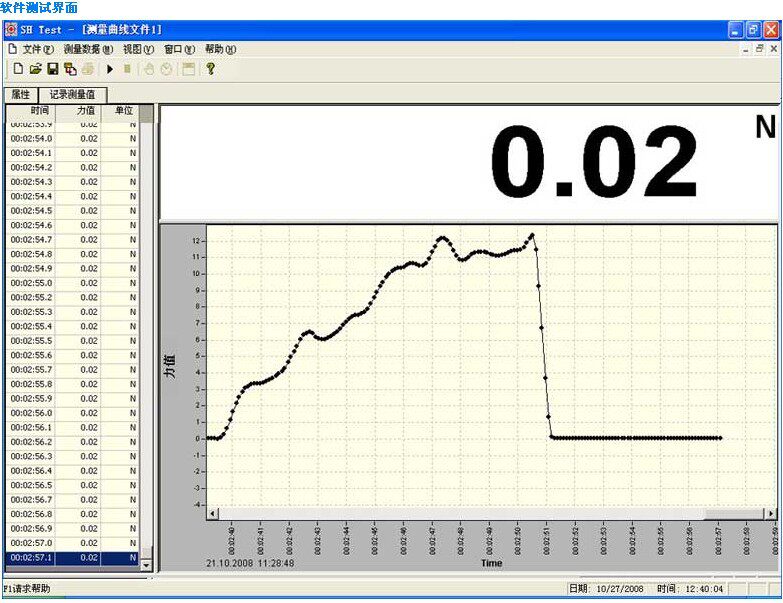Image resolution: width=783 pixels, height=603 pixels.
Task: Click the window layout toolbar icon
Action: [x=188, y=69]
